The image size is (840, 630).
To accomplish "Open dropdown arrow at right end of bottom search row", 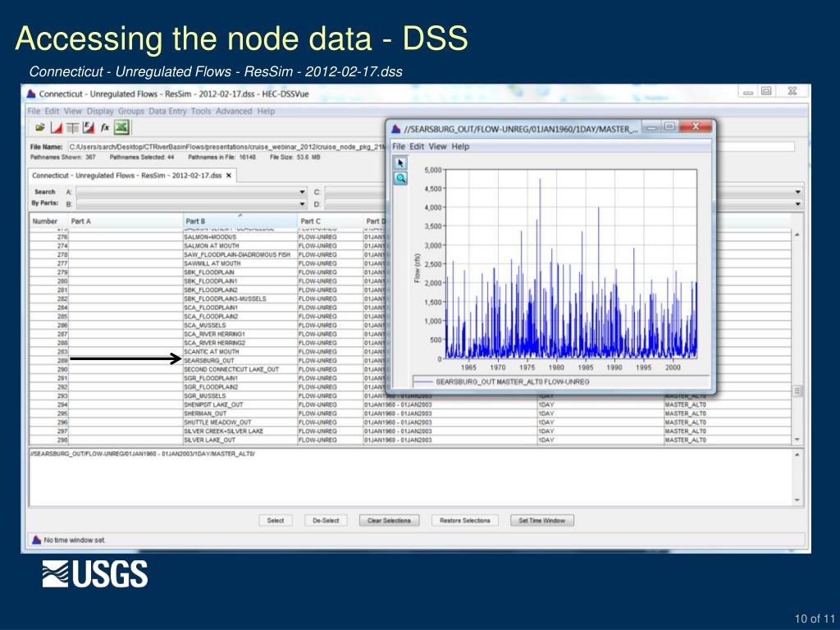I will coord(797,204).
